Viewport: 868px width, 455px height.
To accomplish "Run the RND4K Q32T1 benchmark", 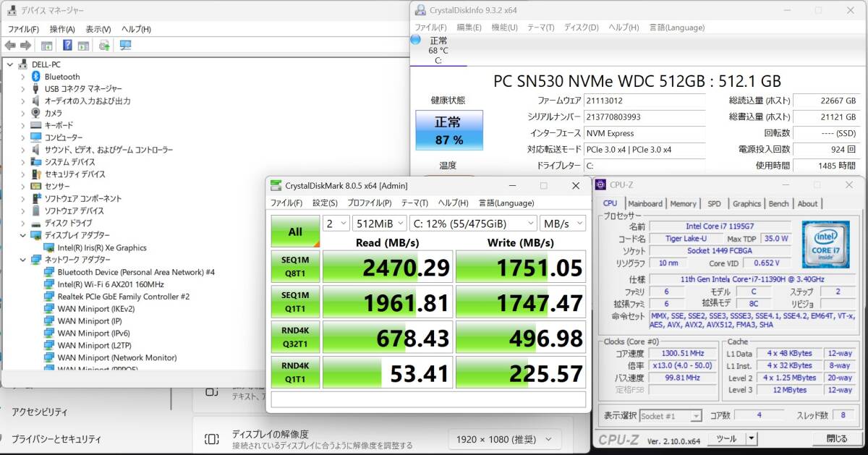I will click(295, 337).
